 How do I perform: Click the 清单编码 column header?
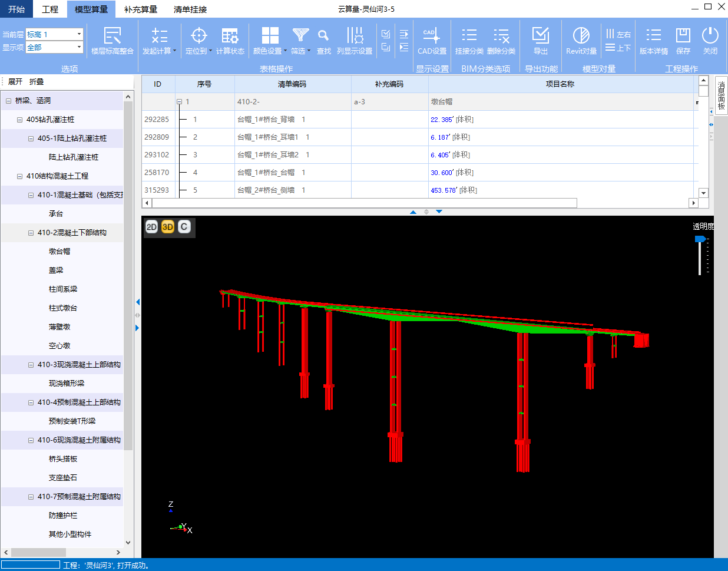[292, 84]
